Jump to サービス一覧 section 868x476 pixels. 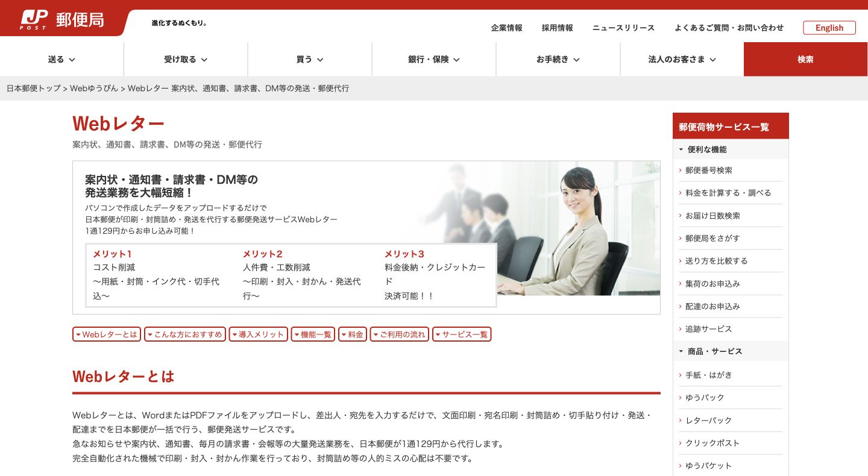[462, 334]
